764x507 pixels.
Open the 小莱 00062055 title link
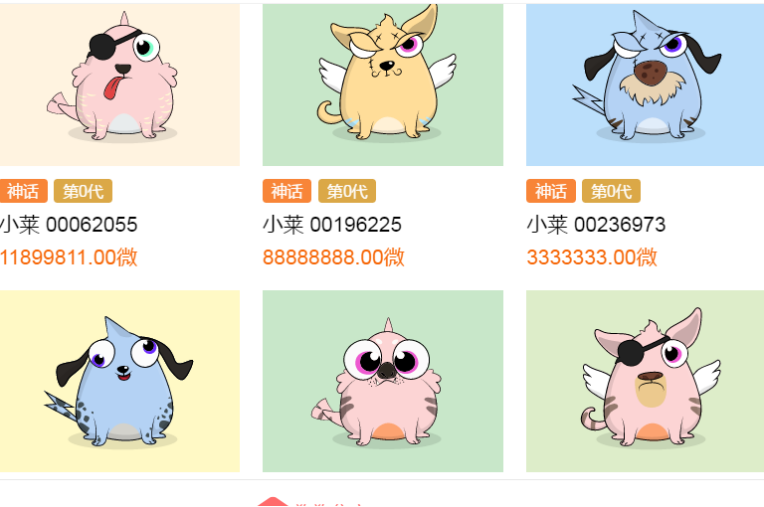[x=69, y=225]
